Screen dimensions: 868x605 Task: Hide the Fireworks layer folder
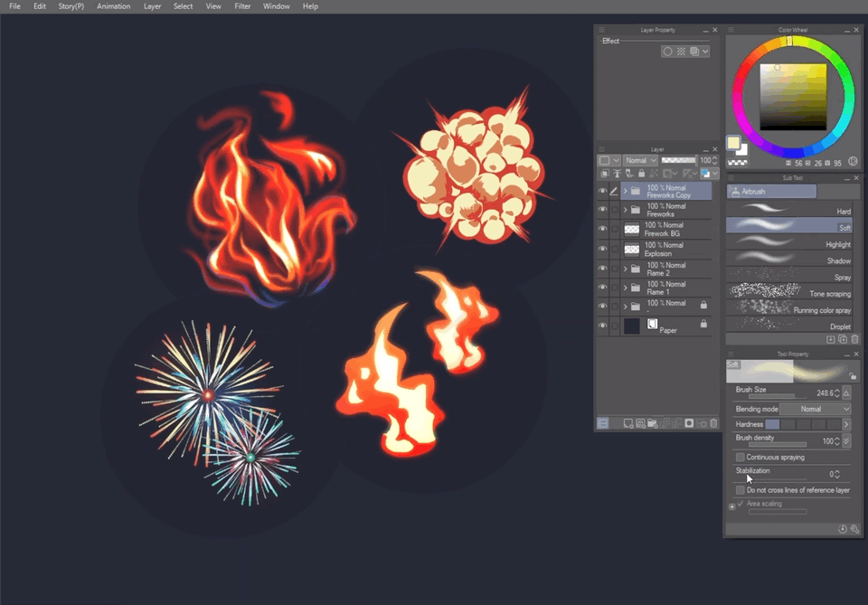[x=602, y=210]
